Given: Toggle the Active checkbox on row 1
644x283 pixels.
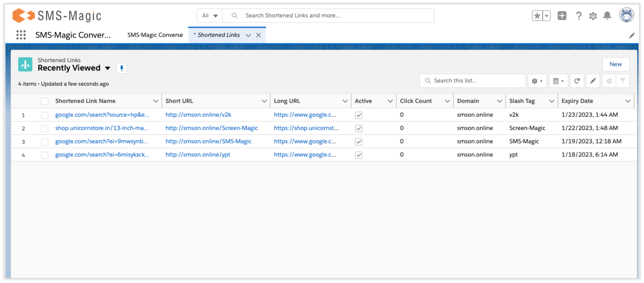Looking at the screenshot, I should [x=358, y=115].
